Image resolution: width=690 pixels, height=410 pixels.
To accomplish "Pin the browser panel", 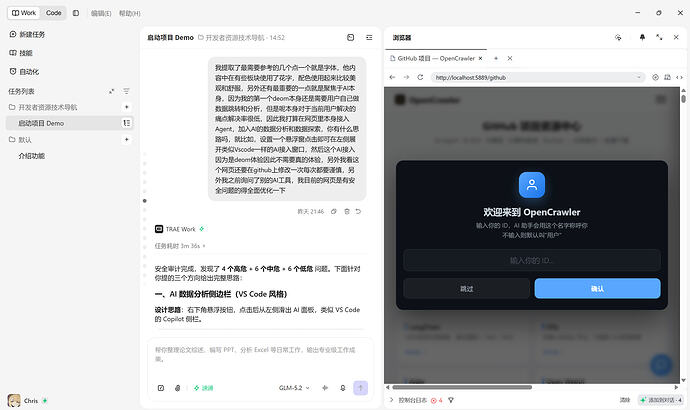I will click(x=642, y=37).
